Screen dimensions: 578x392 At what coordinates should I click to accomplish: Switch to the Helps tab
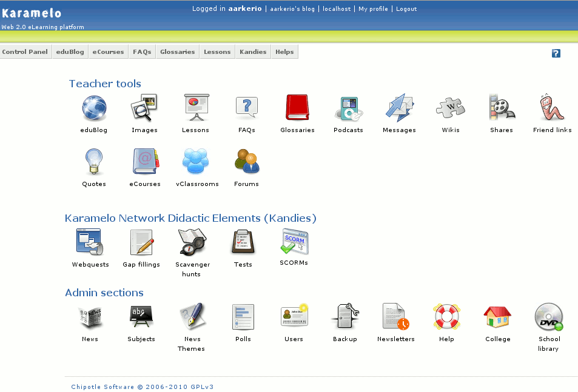[284, 52]
